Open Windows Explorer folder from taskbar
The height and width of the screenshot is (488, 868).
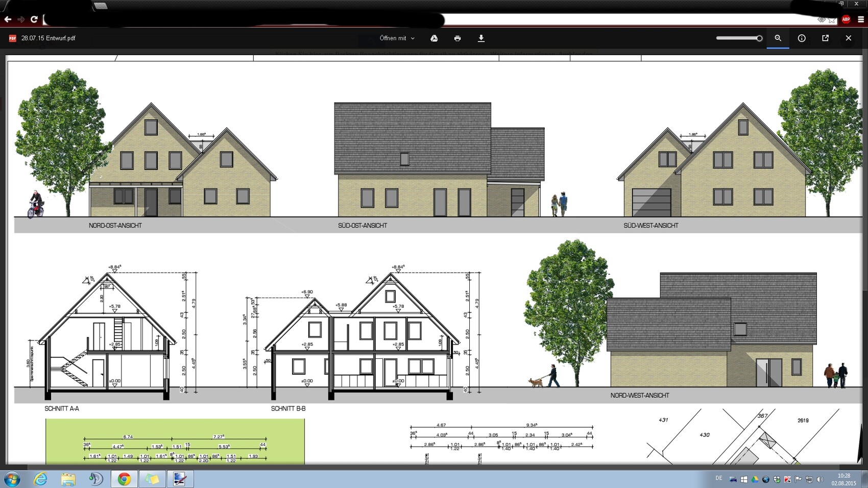point(68,479)
